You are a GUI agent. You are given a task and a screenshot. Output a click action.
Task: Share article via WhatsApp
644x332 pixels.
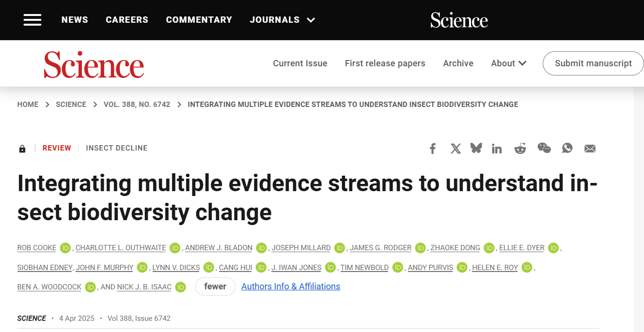pos(567,148)
